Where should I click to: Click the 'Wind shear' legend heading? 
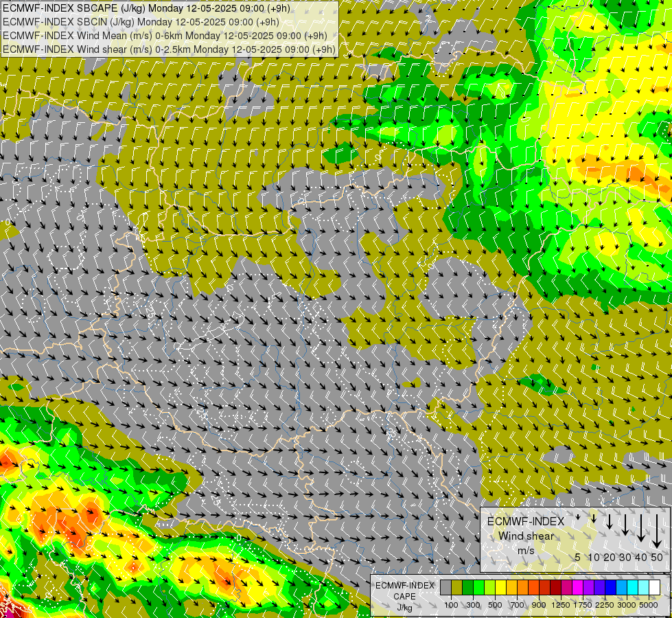[526, 536]
